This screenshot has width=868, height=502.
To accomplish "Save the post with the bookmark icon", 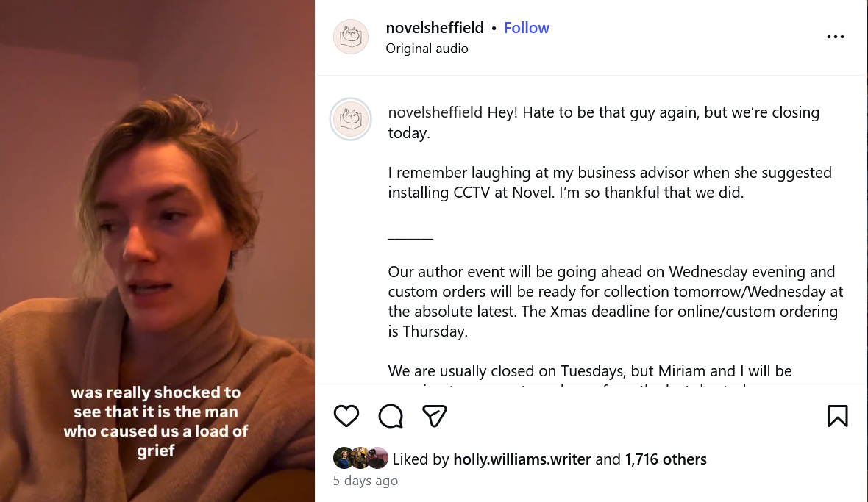I will coord(837,416).
